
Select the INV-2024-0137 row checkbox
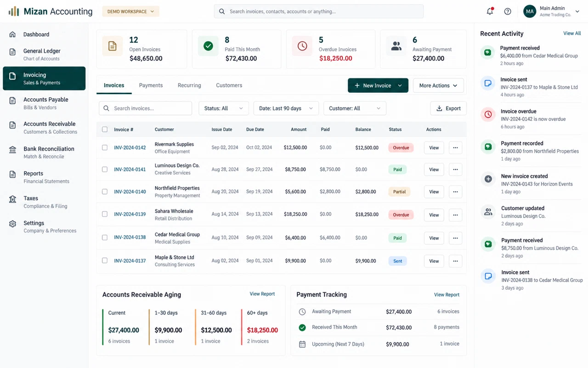105,260
